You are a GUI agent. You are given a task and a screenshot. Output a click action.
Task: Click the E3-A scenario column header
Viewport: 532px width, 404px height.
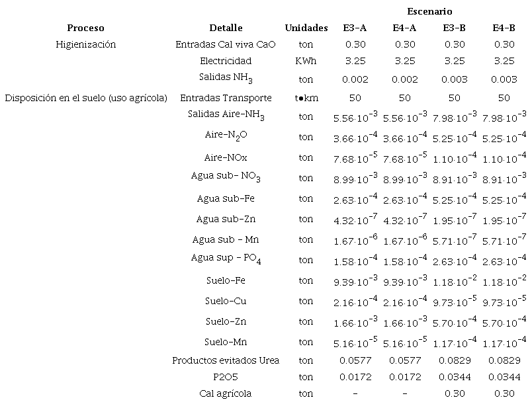[355, 28]
